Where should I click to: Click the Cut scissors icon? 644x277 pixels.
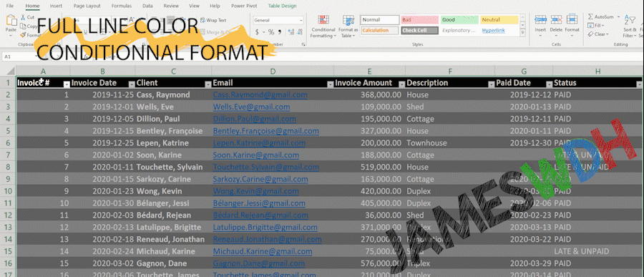(x=23, y=17)
